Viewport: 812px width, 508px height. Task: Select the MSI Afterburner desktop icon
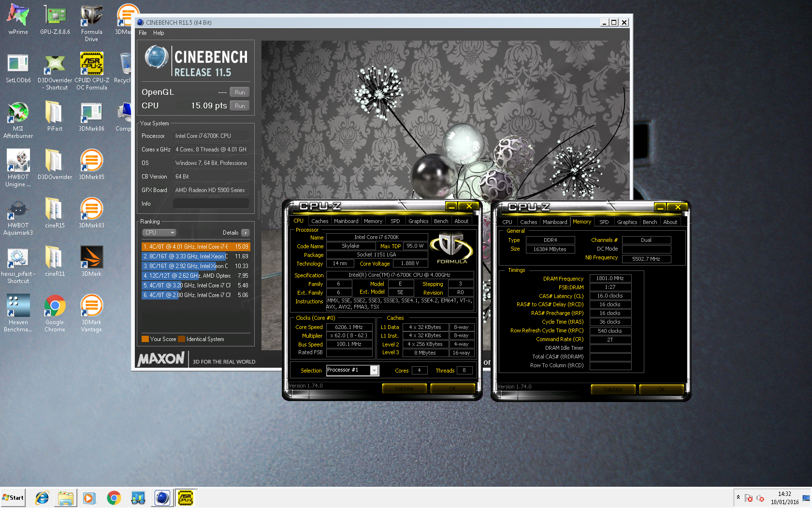pyautogui.click(x=18, y=120)
